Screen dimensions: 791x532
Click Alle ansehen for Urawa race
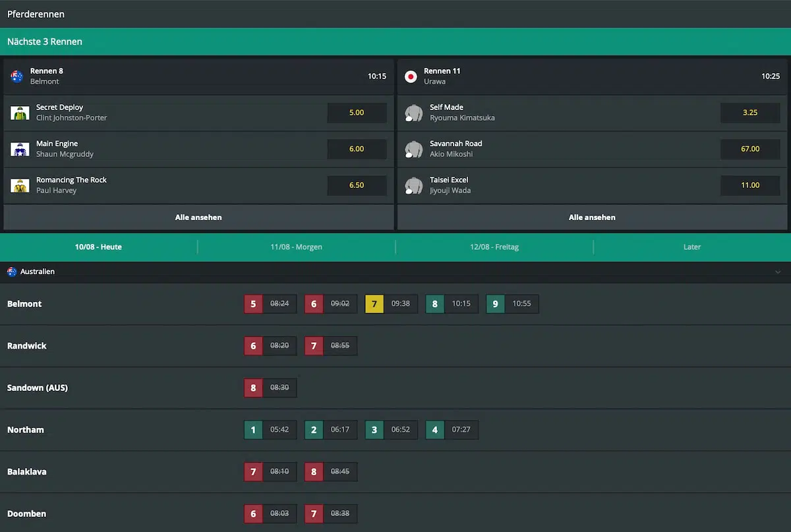[592, 217]
